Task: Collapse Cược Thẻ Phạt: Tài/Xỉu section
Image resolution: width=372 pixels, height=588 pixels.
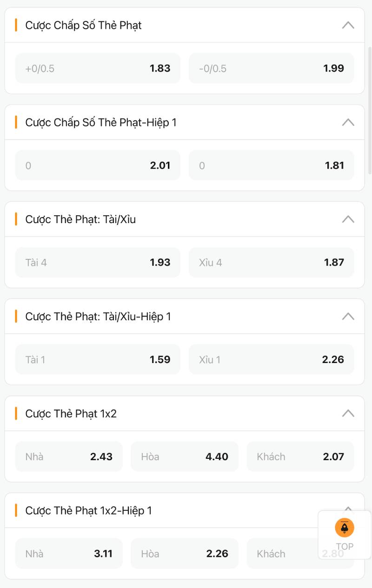Action: pos(348,219)
